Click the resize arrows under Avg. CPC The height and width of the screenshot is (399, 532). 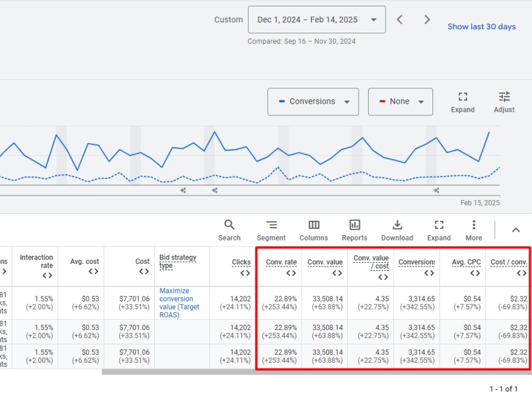tap(475, 273)
